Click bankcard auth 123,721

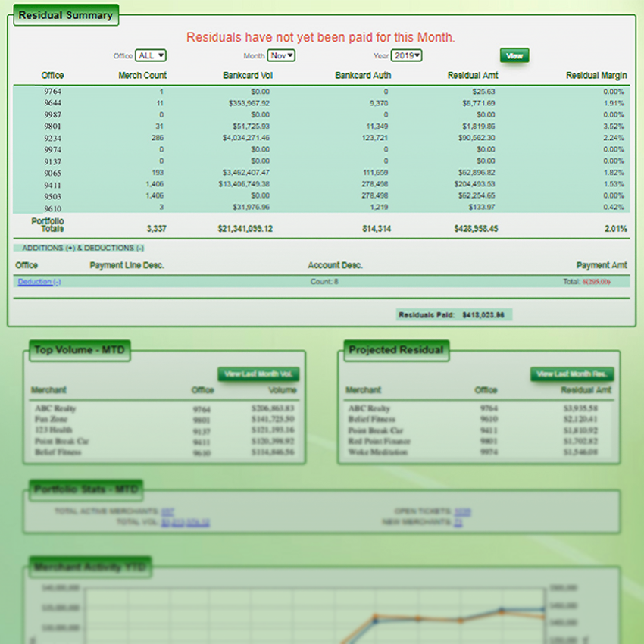(x=375, y=138)
